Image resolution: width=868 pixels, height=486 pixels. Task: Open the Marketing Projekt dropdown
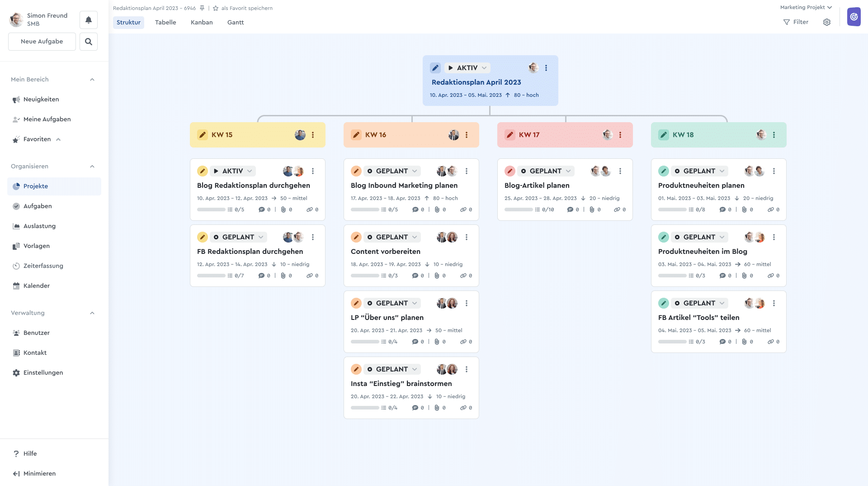(x=806, y=7)
